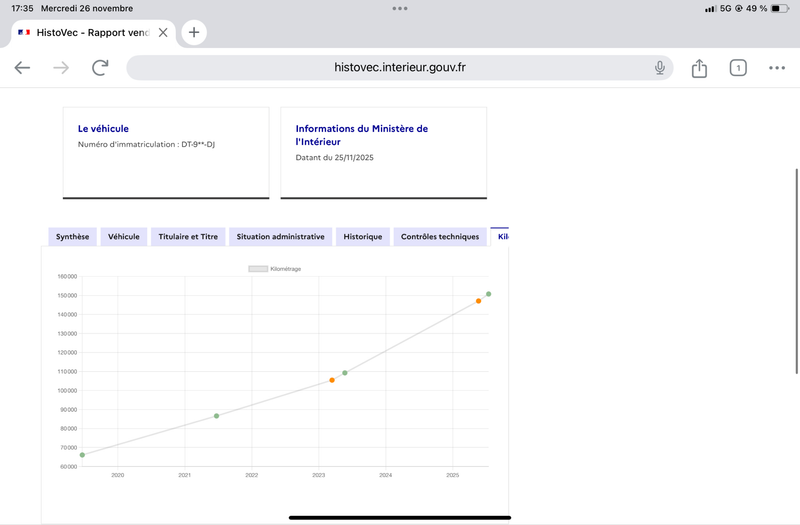Open the share sheet icon
Screen dimensions: 800x525
click(x=699, y=68)
